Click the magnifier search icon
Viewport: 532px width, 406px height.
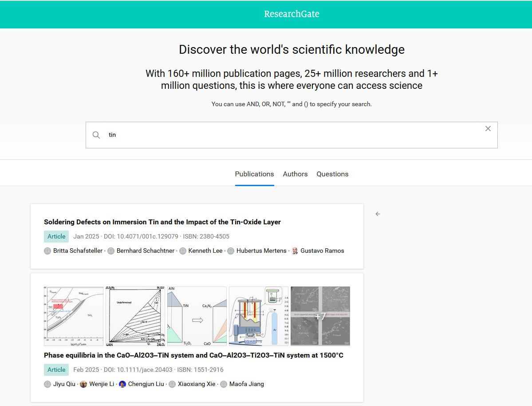(x=96, y=135)
